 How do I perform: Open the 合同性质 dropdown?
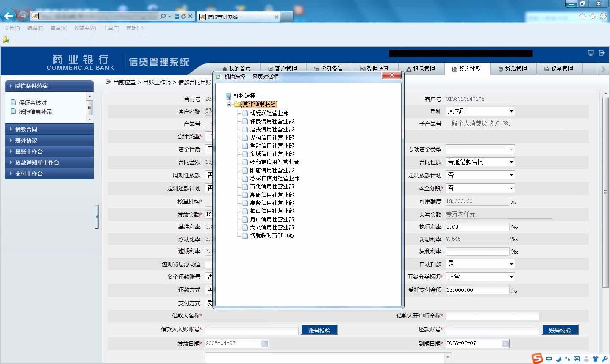click(x=480, y=162)
